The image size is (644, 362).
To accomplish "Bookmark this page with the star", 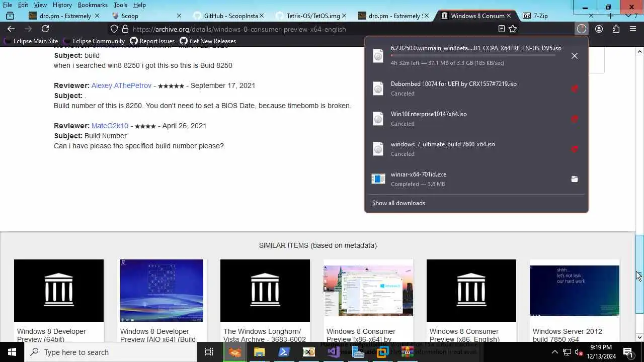I will 513,29.
